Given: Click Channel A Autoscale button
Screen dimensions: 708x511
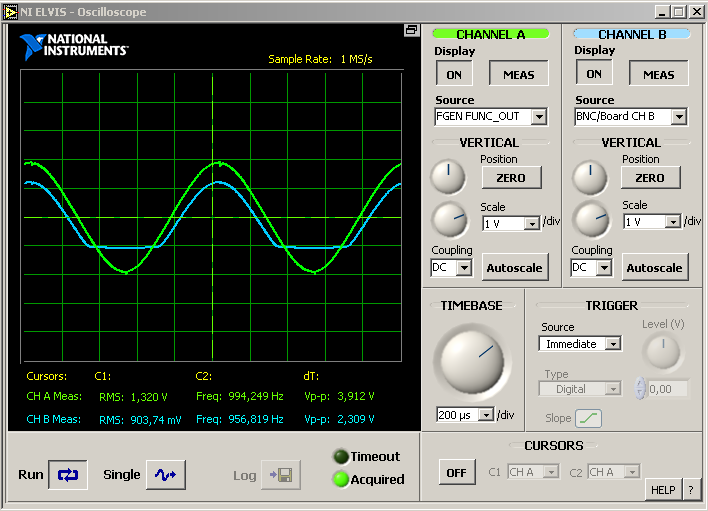Looking at the screenshot, I should point(515,268).
